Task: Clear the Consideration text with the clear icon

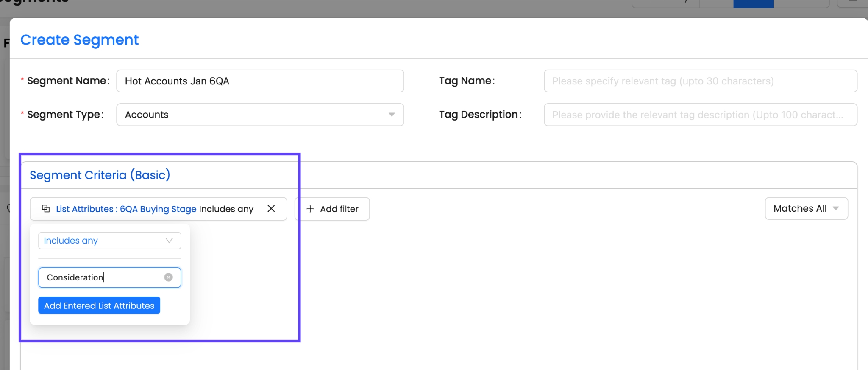Action: [x=168, y=277]
